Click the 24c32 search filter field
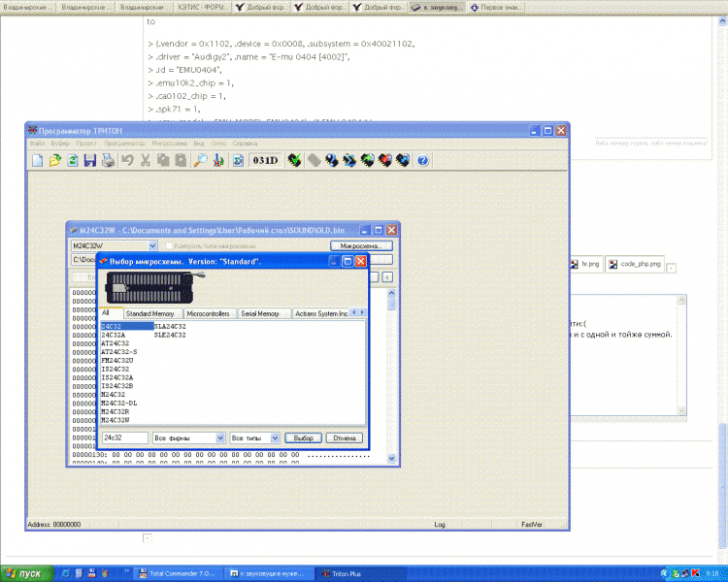Screen dimensions: 728x582 (x=125, y=437)
